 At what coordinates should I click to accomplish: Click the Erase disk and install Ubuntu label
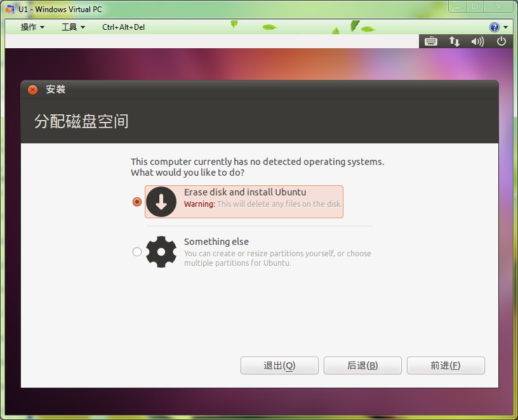[245, 192]
